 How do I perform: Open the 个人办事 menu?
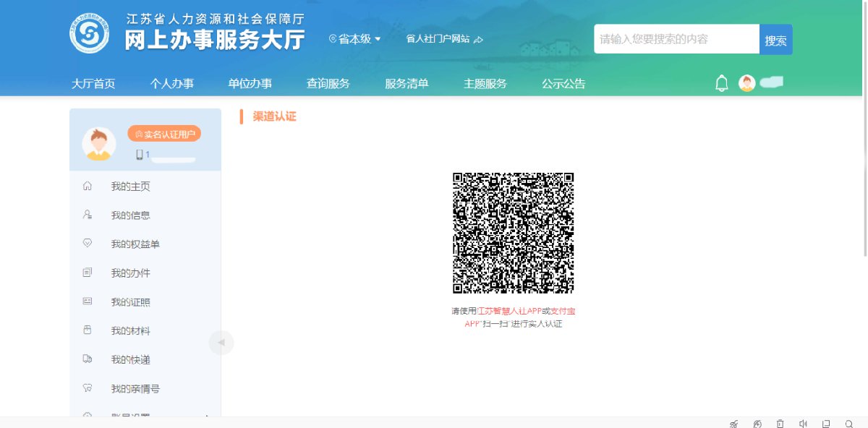pyautogui.click(x=172, y=84)
